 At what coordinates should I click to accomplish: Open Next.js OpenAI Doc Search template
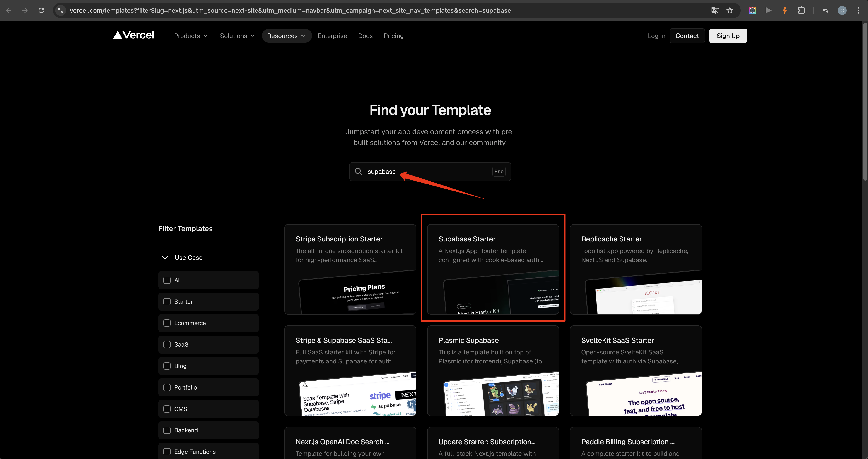[350, 443]
